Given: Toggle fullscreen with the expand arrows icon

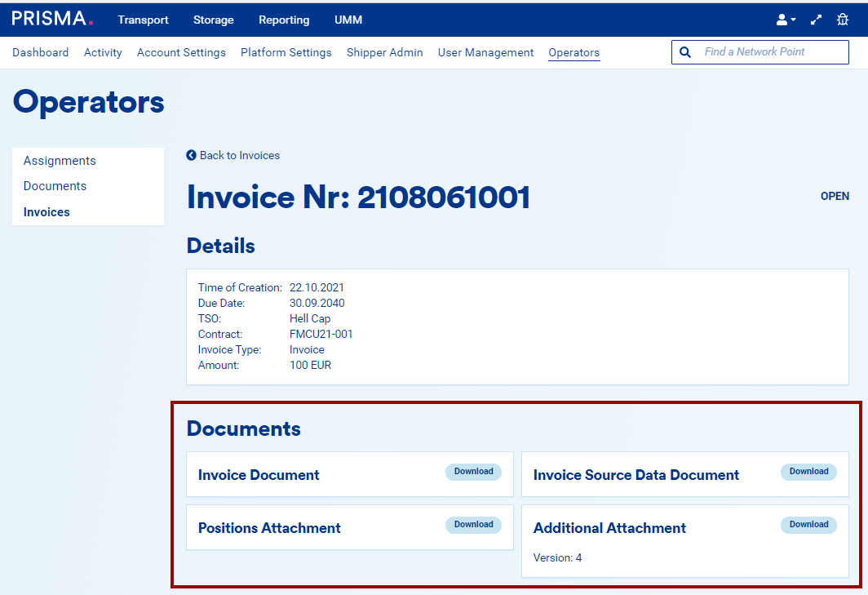Looking at the screenshot, I should click(x=816, y=20).
